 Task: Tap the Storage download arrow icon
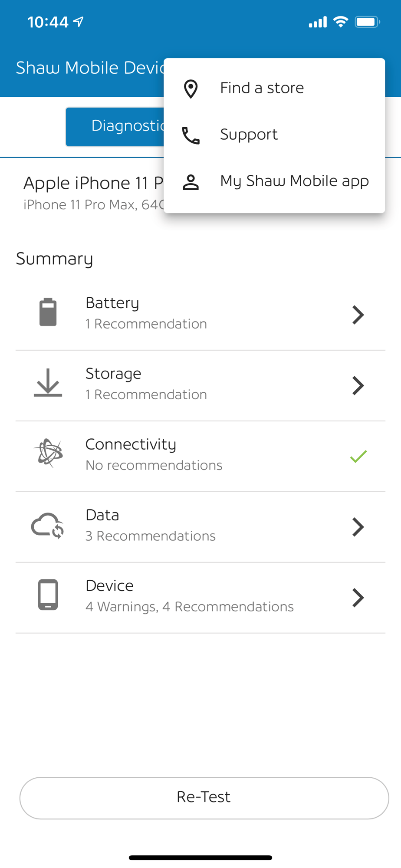click(48, 382)
